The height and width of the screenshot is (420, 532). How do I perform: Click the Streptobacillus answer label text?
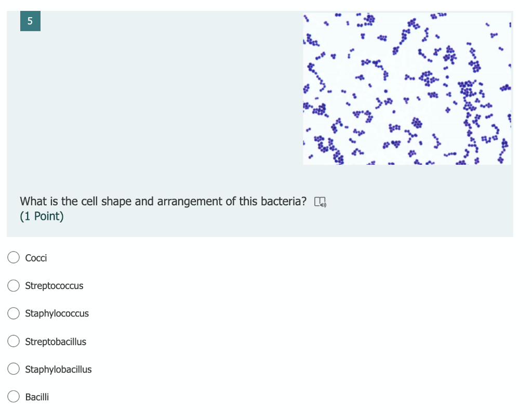pyautogui.click(x=56, y=342)
